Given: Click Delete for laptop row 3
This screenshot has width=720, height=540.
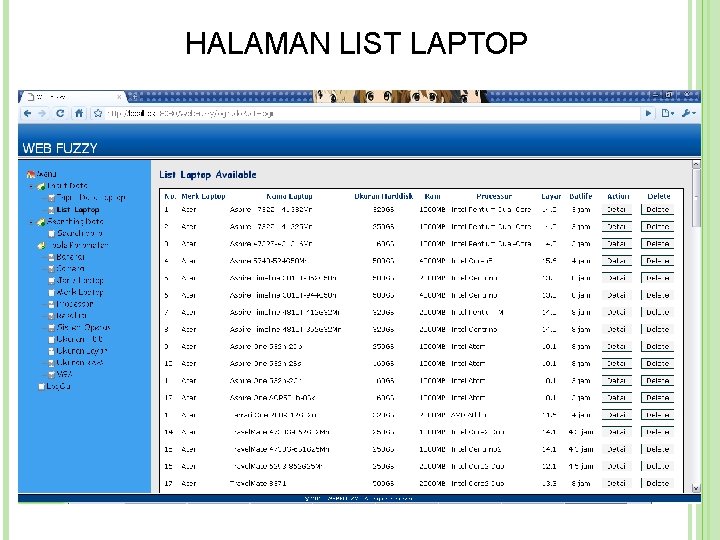Looking at the screenshot, I should click(x=657, y=244).
